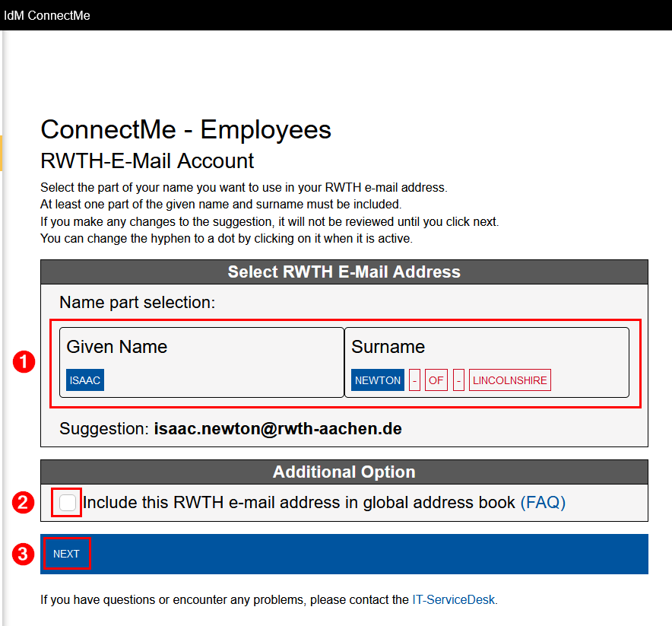The height and width of the screenshot is (626, 672).
Task: Select the suggested isaac.newton email address text
Action: 277,428
